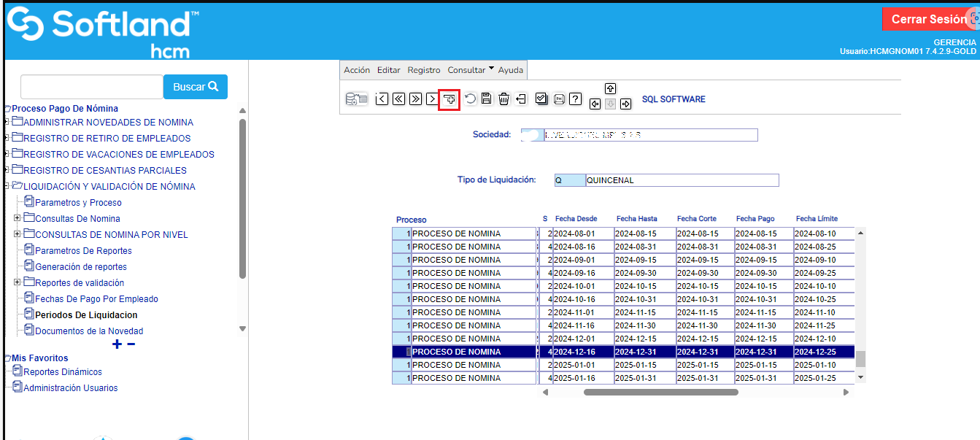Screen dimensions: 980x440
Task: Open REGISTRO DE VACACIONES DE EMPLEADOS folder
Action: [x=119, y=154]
